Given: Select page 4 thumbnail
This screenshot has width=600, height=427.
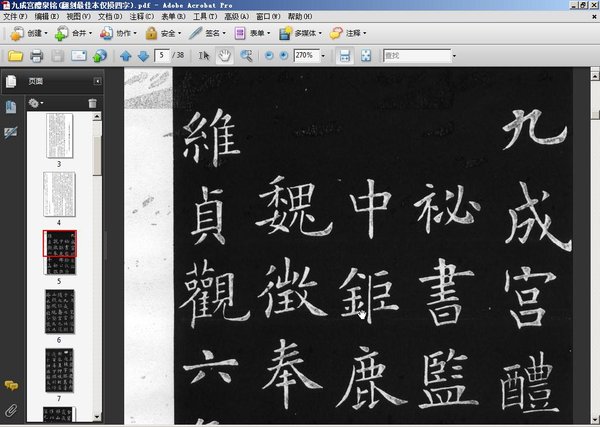Looking at the screenshot, I should pyautogui.click(x=59, y=194).
